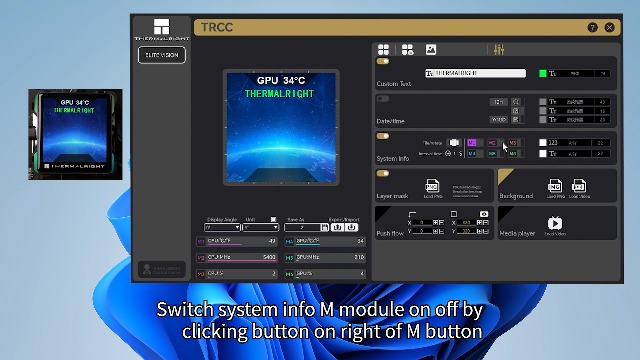The image size is (640, 360).
Task: Click Load PNG icon in Layer mask panel
Action: tap(432, 186)
